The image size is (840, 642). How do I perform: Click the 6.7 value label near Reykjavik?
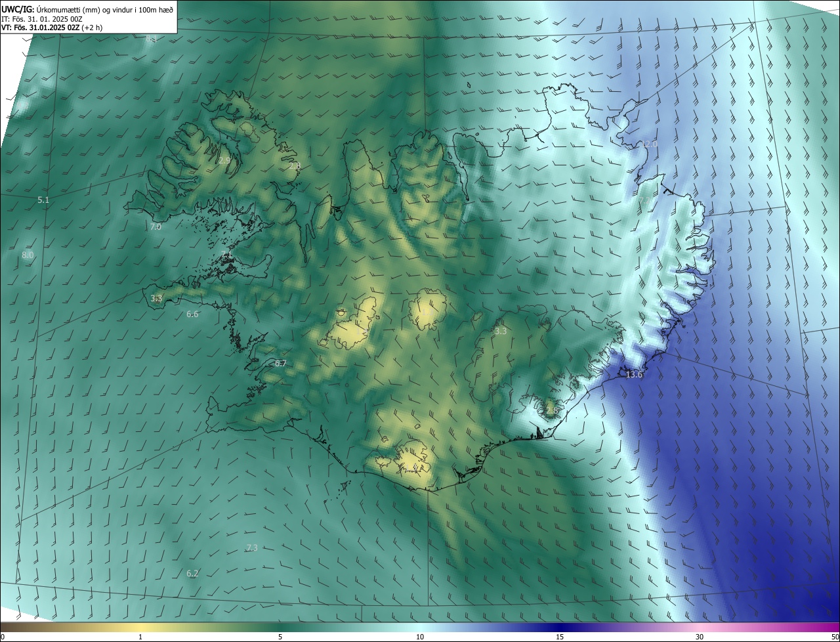(280, 363)
